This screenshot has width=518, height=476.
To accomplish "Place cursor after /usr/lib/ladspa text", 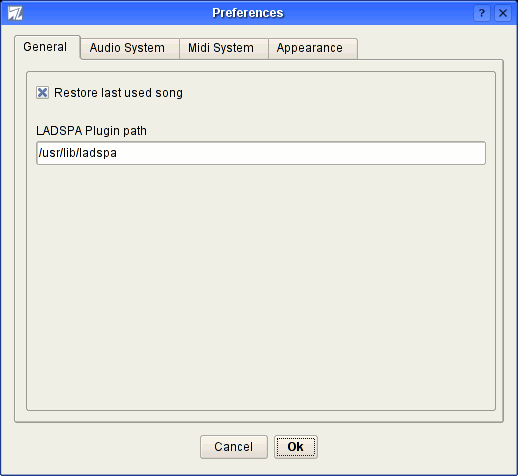I will 118,153.
